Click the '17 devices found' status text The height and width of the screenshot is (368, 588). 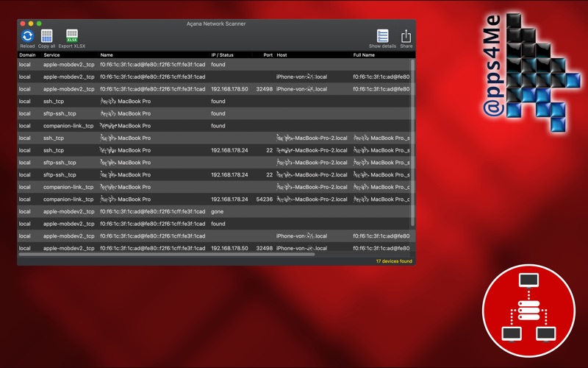(x=394, y=261)
